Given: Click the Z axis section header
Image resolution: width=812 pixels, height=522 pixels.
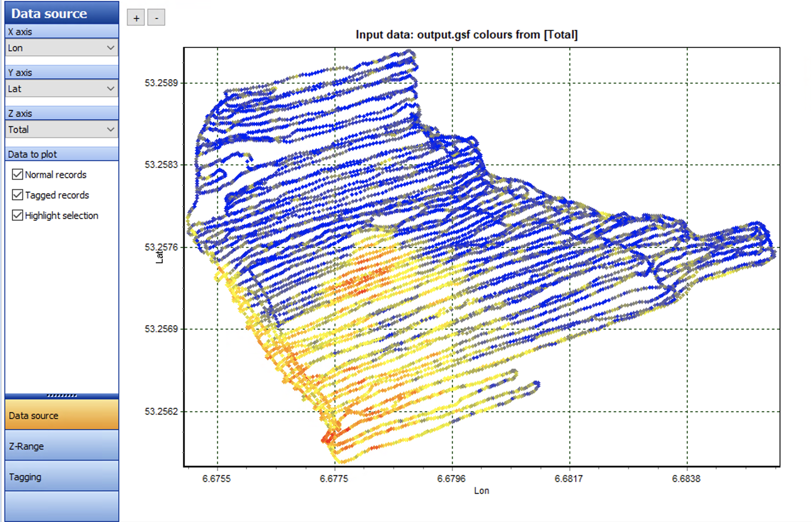Looking at the screenshot, I should tap(62, 113).
